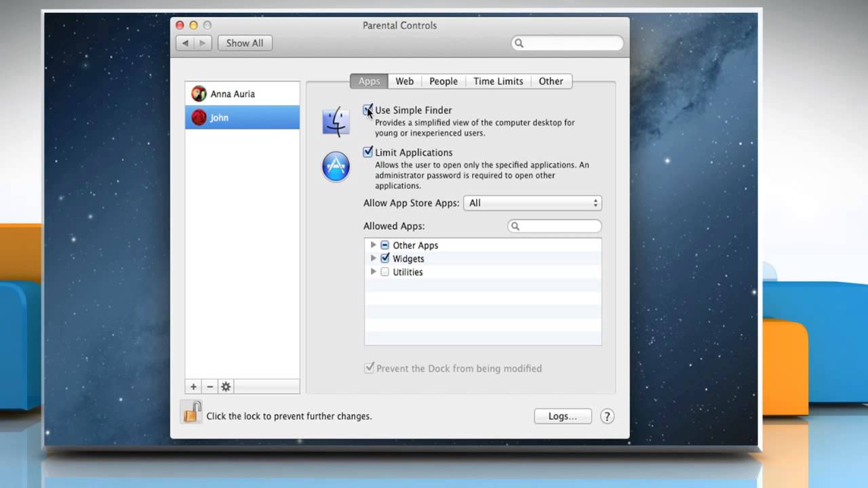Expand the Other Apps group
This screenshot has height=488, width=868.
coord(373,245)
